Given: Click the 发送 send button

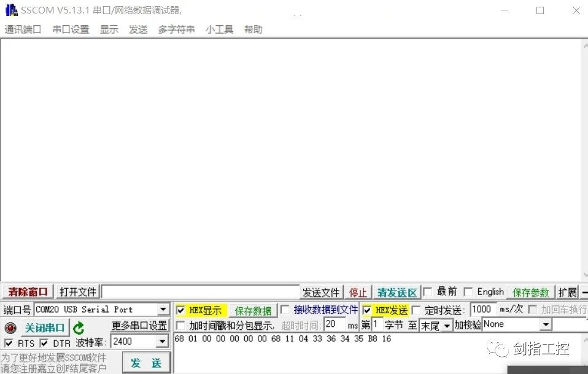Looking at the screenshot, I should [145, 362].
